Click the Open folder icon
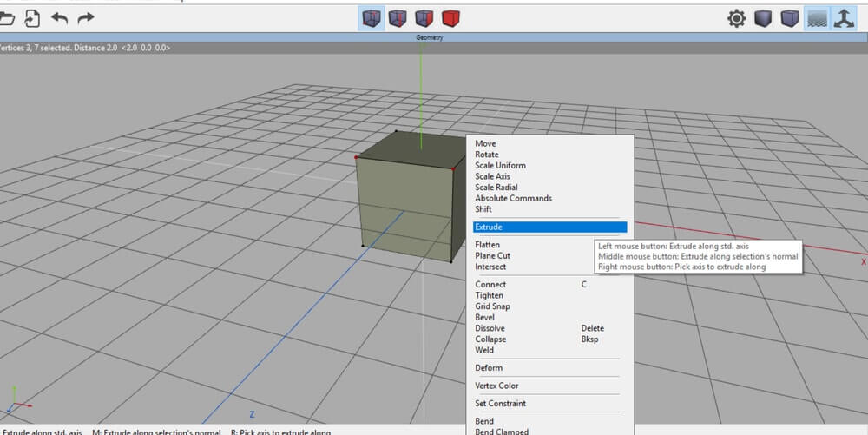Image resolution: width=868 pixels, height=435 pixels. [7, 17]
